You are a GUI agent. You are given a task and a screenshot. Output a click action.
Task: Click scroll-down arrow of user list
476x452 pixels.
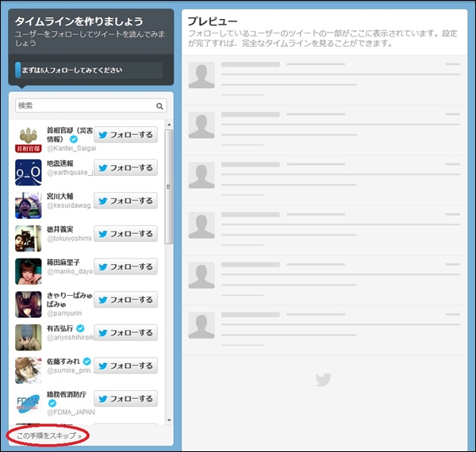(x=169, y=420)
